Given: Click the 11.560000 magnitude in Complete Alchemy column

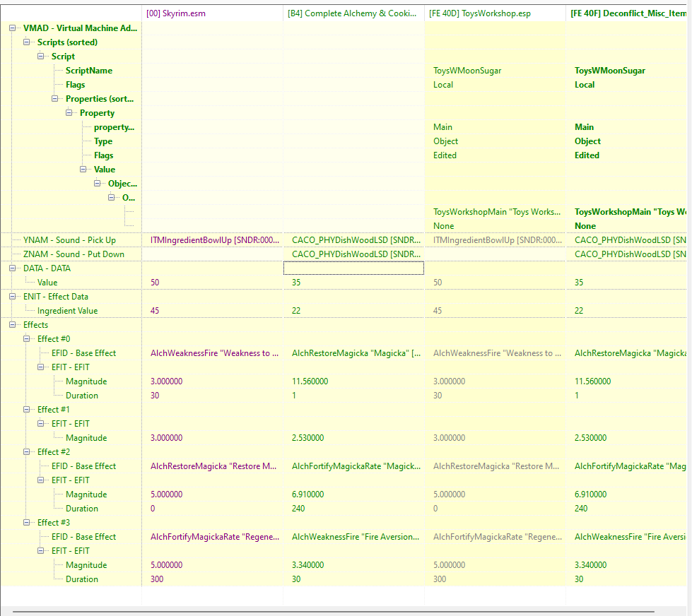Looking at the screenshot, I should click(x=310, y=381).
